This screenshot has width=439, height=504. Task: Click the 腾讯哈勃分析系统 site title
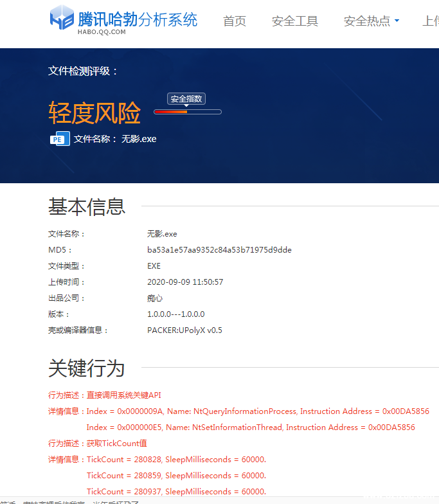(138, 17)
